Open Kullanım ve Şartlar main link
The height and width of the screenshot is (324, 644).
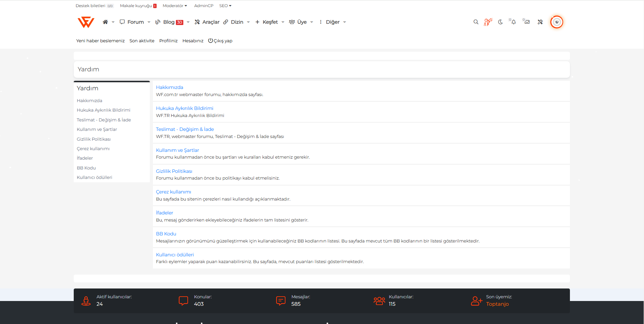pos(178,150)
